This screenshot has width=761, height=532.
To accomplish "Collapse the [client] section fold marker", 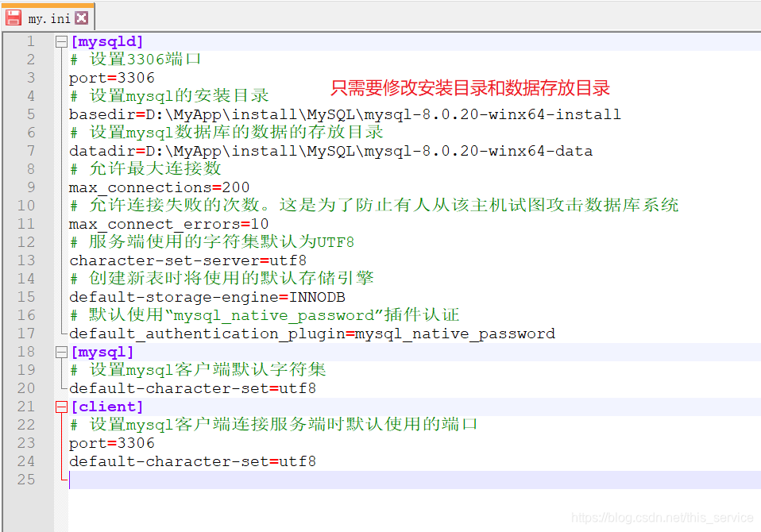I will pyautogui.click(x=61, y=407).
